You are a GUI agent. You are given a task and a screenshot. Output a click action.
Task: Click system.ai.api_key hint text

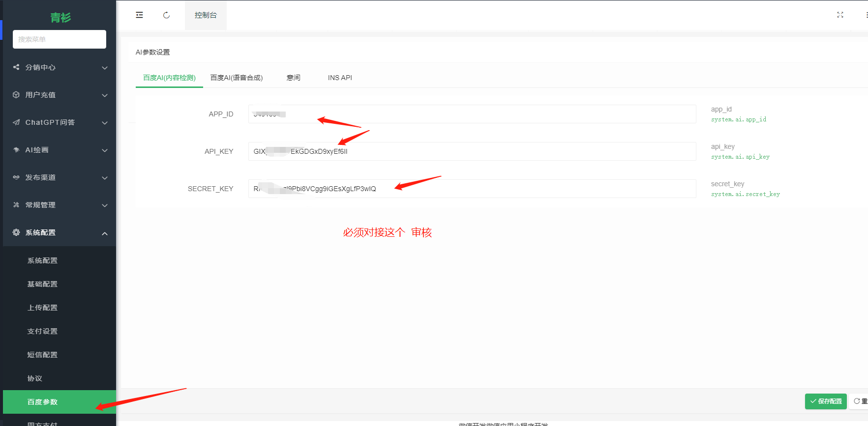pos(740,157)
